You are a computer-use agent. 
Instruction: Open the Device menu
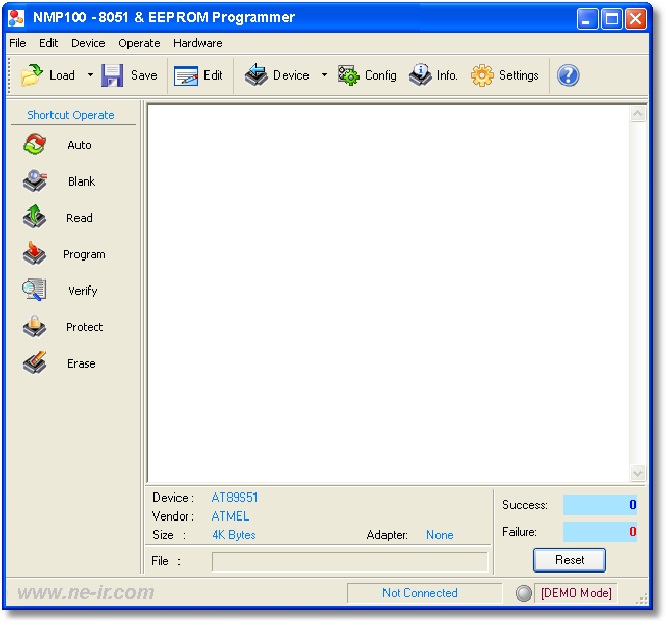88,43
